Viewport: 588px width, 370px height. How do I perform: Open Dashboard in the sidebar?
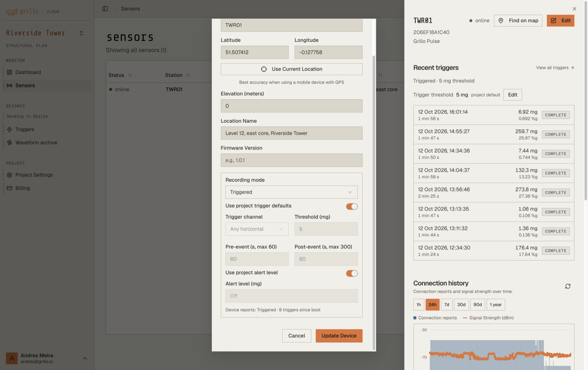point(47,72)
